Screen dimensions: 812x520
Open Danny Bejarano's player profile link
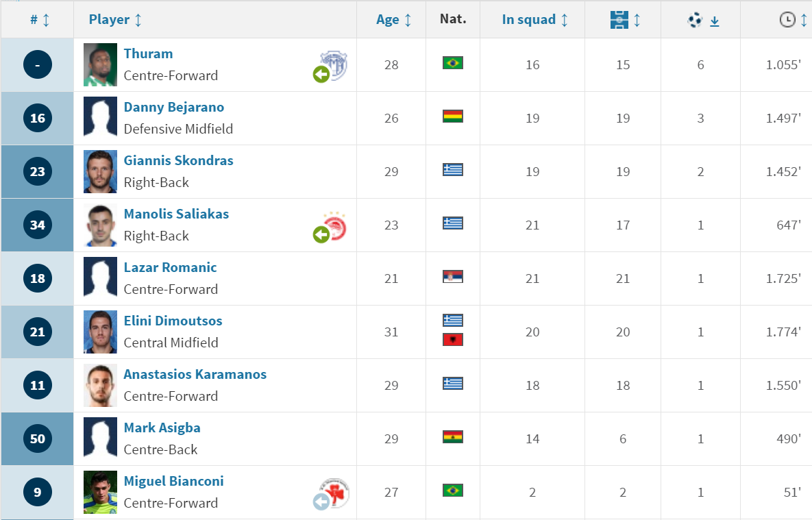point(174,107)
